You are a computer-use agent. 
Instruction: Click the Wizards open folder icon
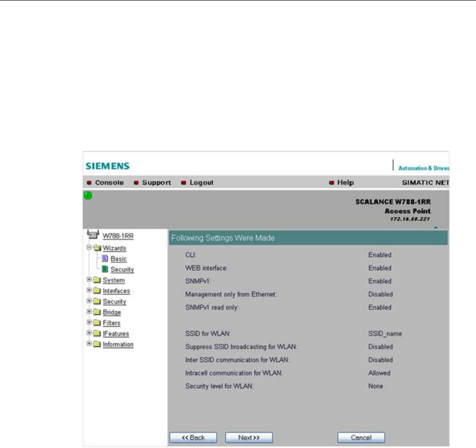[x=97, y=248]
